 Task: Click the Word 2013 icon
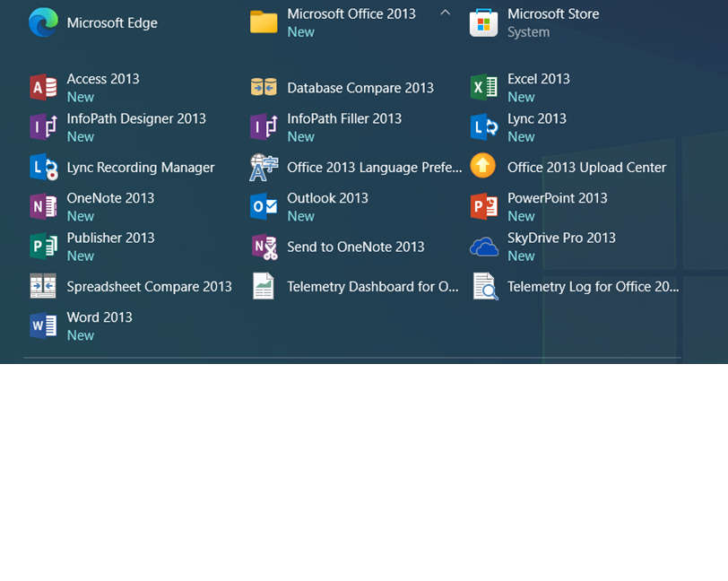click(x=43, y=326)
